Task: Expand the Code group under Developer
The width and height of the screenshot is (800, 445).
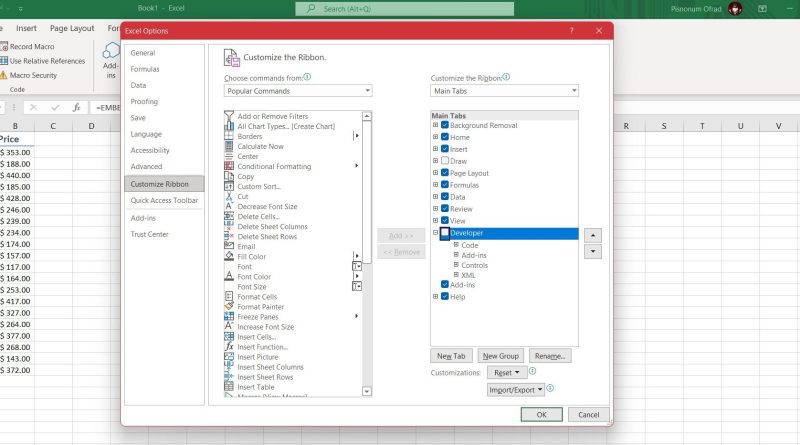Action: [x=456, y=245]
